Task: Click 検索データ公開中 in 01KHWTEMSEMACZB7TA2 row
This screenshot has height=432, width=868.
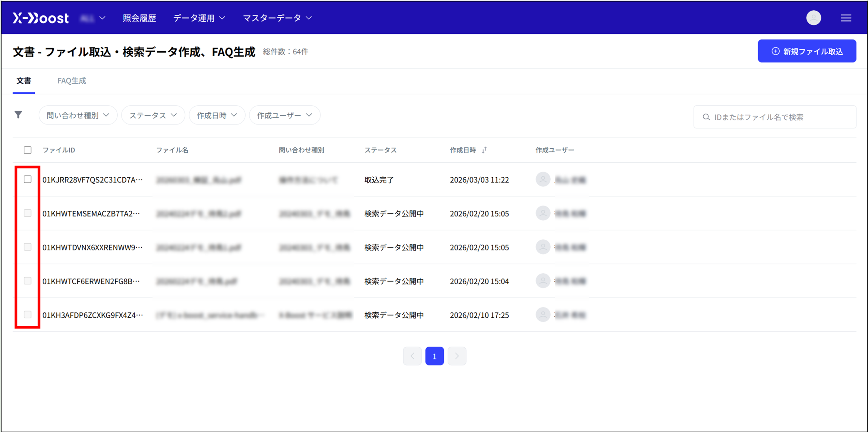Action: point(394,214)
